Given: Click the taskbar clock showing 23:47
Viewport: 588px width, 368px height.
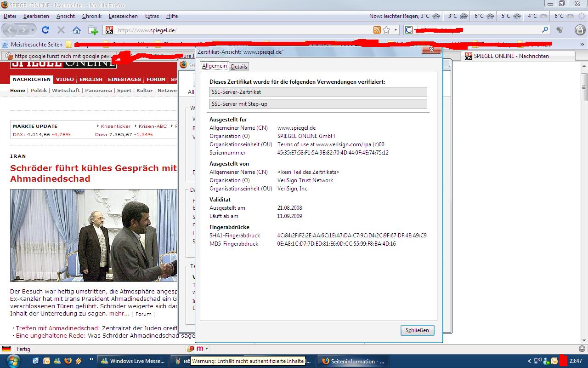Looking at the screenshot, I should tap(576, 361).
